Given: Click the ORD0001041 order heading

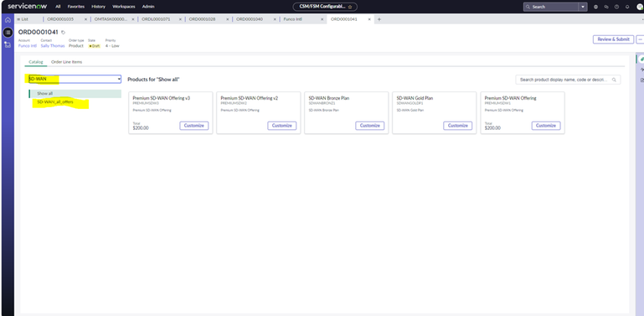Looking at the screenshot, I should (x=39, y=32).
